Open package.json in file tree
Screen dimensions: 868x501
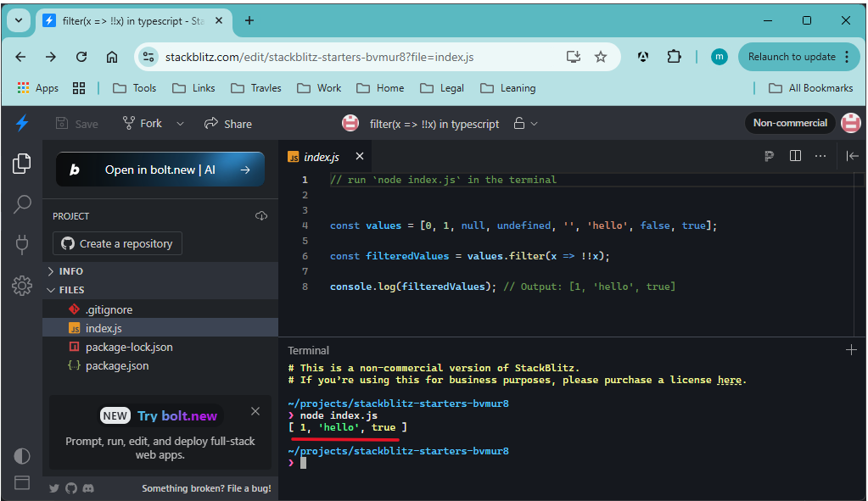pyautogui.click(x=116, y=366)
